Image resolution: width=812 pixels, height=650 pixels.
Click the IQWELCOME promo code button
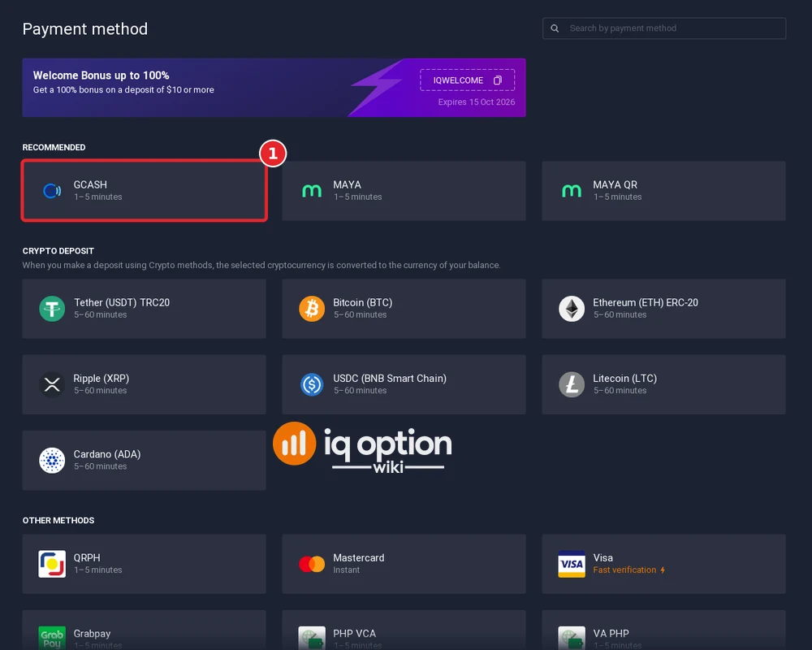[x=467, y=80]
